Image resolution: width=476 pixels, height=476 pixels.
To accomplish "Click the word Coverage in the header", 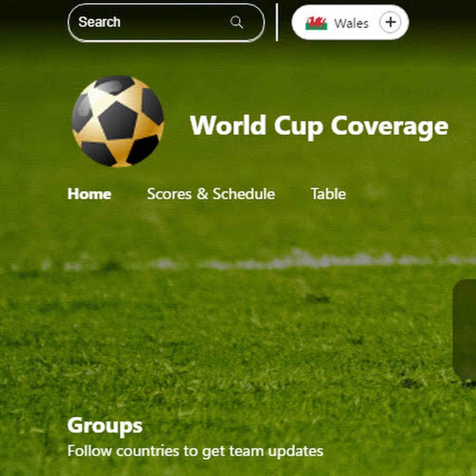I will (x=389, y=127).
